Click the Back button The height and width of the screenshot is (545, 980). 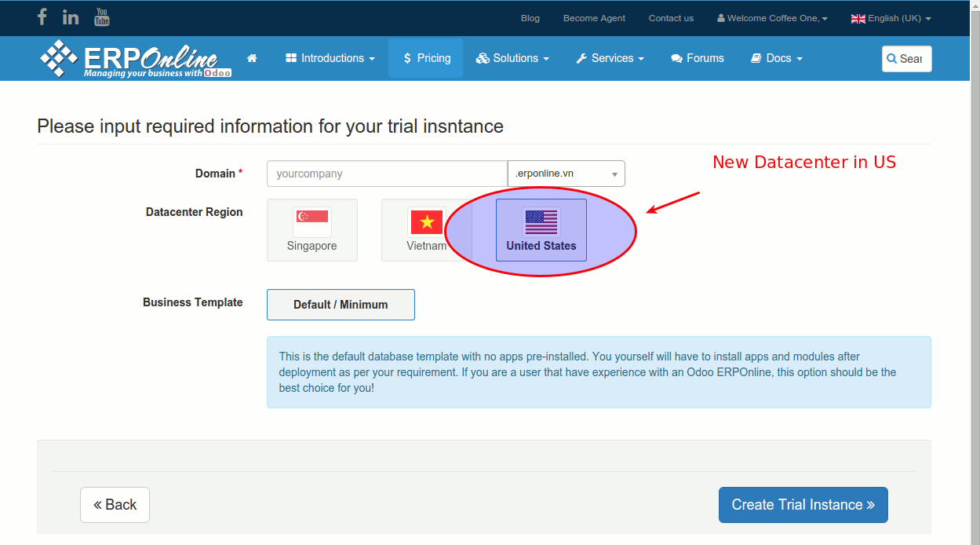(x=115, y=505)
